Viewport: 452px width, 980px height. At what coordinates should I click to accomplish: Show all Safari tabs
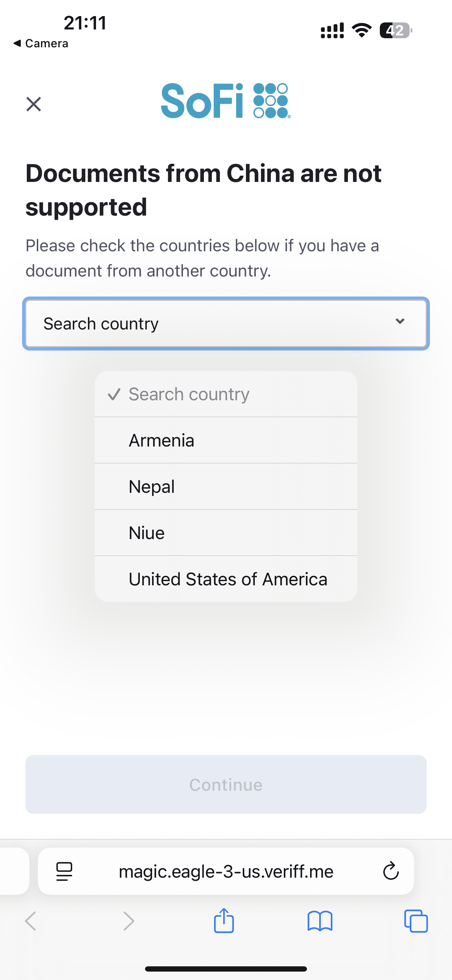(416, 921)
